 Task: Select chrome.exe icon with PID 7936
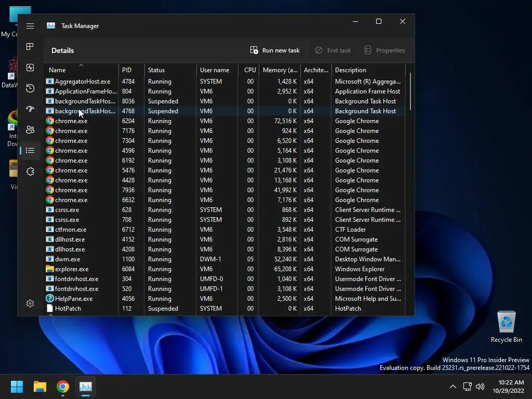coord(50,190)
